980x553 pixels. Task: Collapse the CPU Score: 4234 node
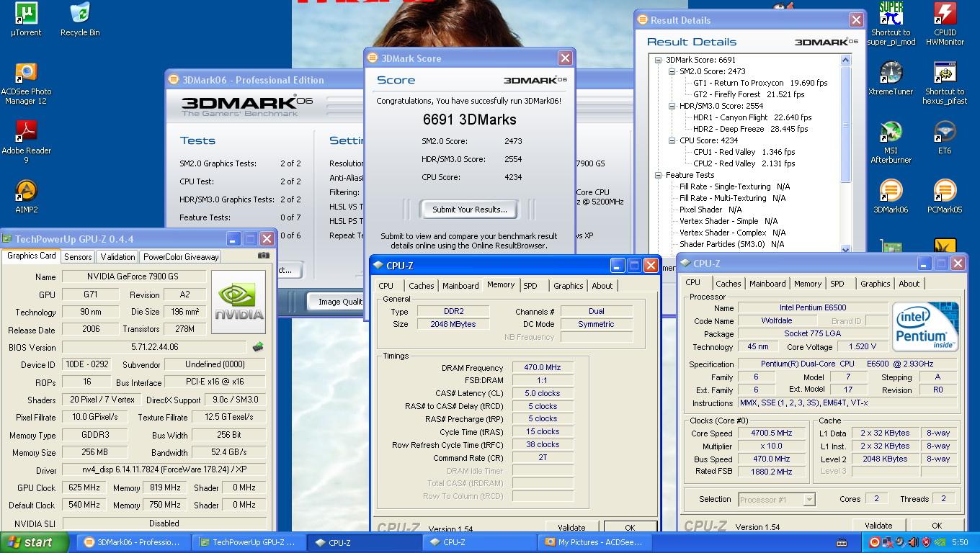pyautogui.click(x=672, y=140)
